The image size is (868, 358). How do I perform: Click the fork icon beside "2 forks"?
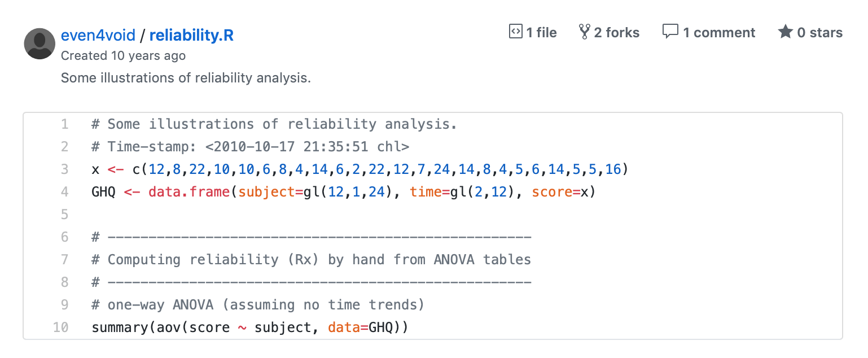tap(584, 32)
